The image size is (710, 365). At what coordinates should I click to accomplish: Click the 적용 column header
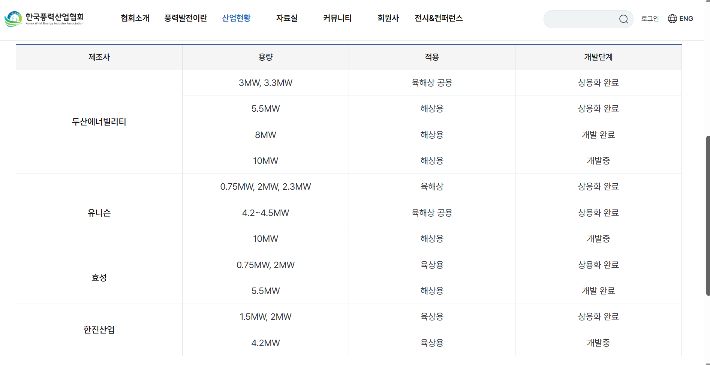pyautogui.click(x=432, y=58)
